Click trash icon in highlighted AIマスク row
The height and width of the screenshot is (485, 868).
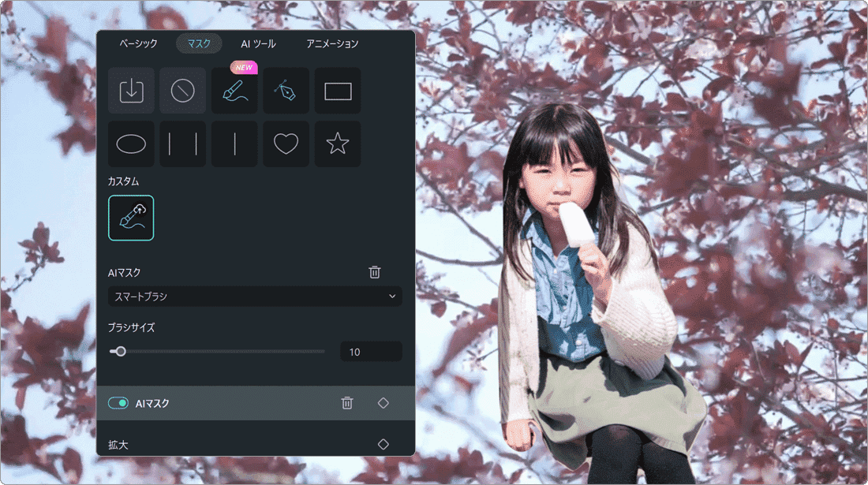click(347, 403)
